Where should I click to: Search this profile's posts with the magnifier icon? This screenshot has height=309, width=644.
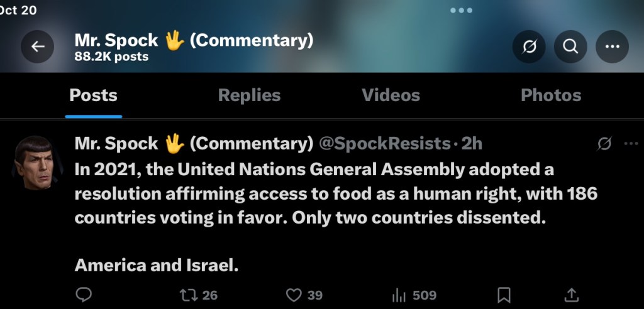click(570, 46)
